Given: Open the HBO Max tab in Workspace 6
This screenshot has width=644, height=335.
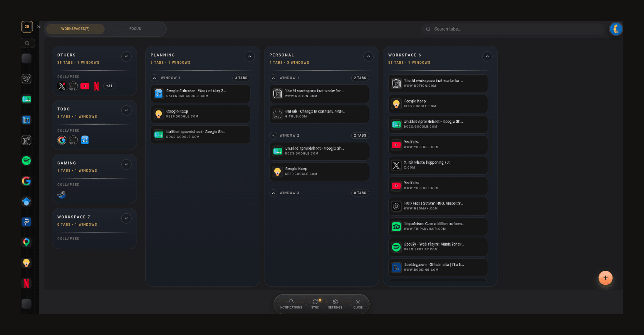Looking at the screenshot, I should click(x=438, y=206).
